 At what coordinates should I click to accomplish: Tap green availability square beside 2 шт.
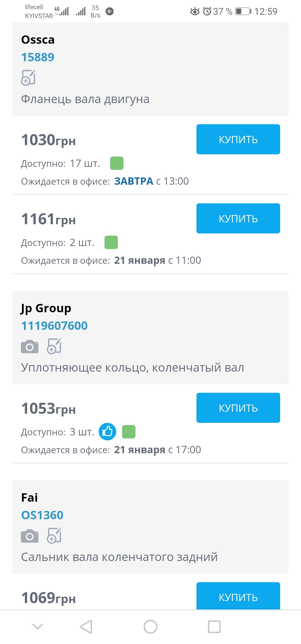(111, 242)
